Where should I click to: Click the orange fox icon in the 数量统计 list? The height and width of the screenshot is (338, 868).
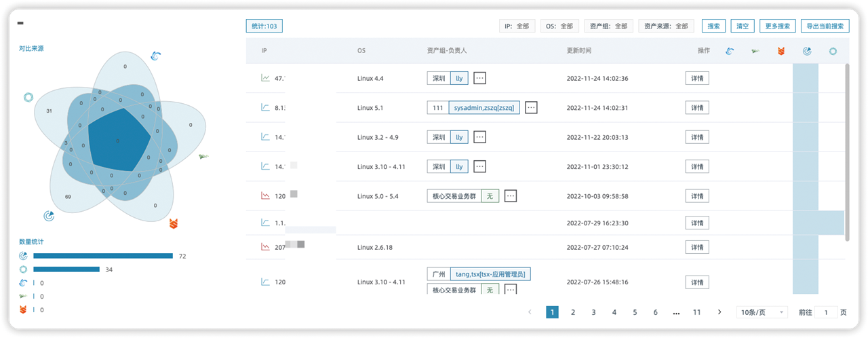[23, 310]
